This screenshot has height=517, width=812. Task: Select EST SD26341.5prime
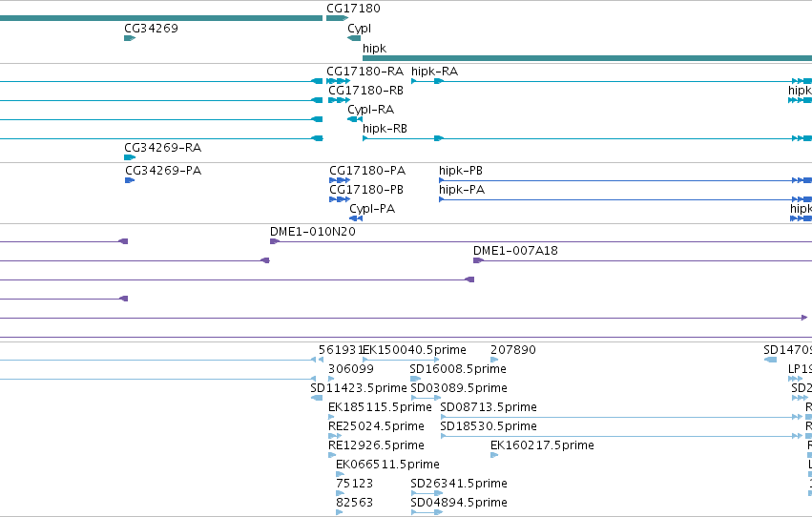coord(427,493)
